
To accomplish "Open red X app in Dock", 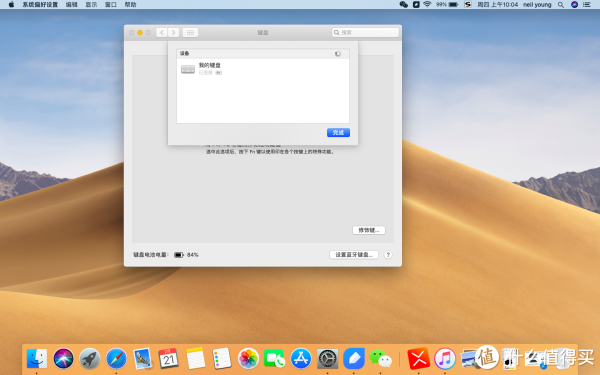I will pyautogui.click(x=418, y=359).
